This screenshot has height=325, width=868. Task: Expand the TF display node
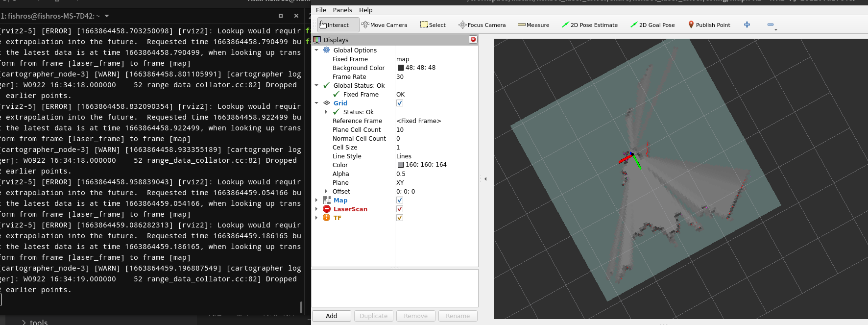(316, 218)
